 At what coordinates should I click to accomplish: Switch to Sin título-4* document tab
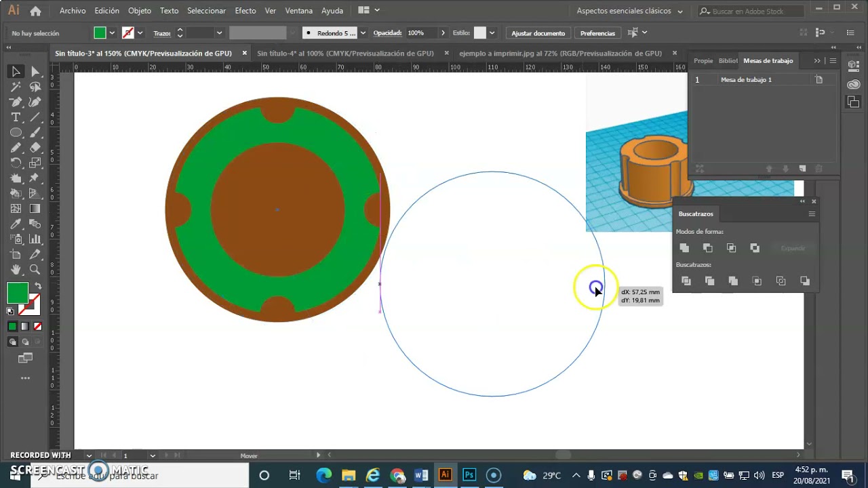tap(345, 53)
